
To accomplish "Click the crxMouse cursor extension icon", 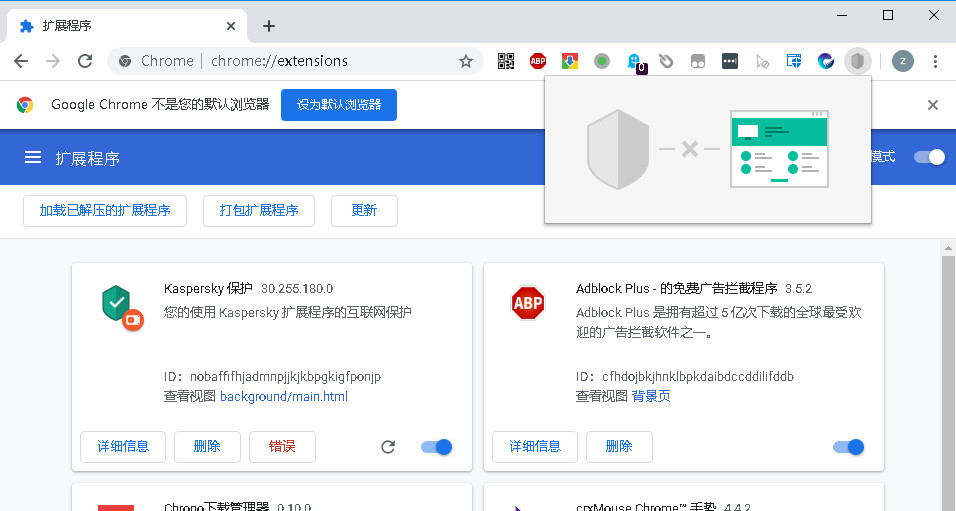I will [762, 61].
